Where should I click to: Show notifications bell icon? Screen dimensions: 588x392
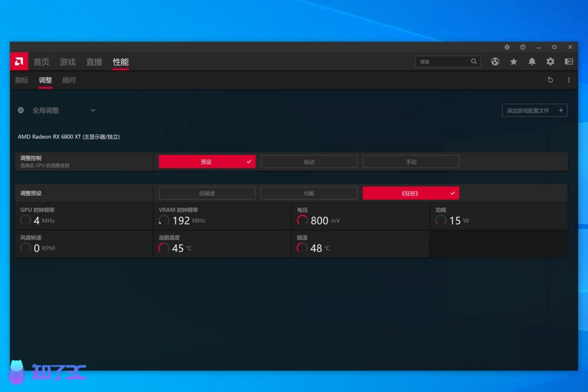(x=532, y=61)
